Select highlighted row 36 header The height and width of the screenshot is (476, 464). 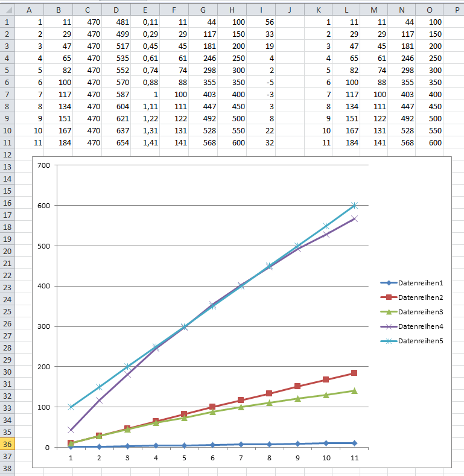[7, 445]
